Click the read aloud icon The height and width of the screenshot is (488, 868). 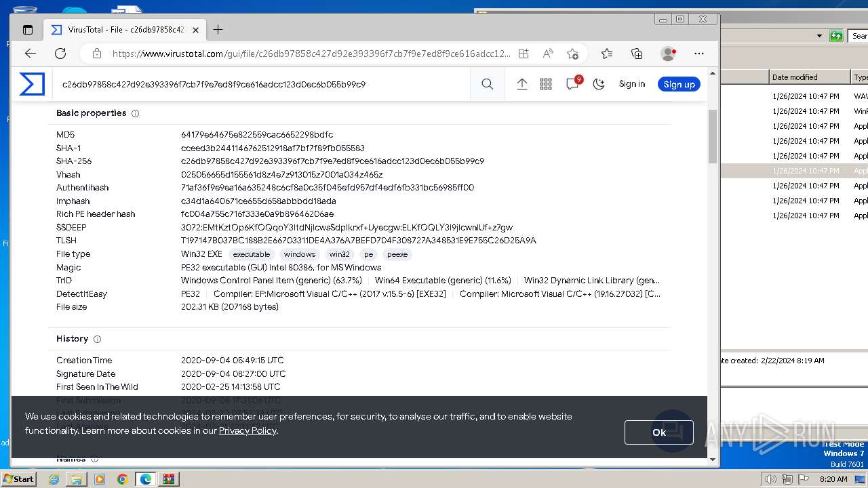point(548,54)
